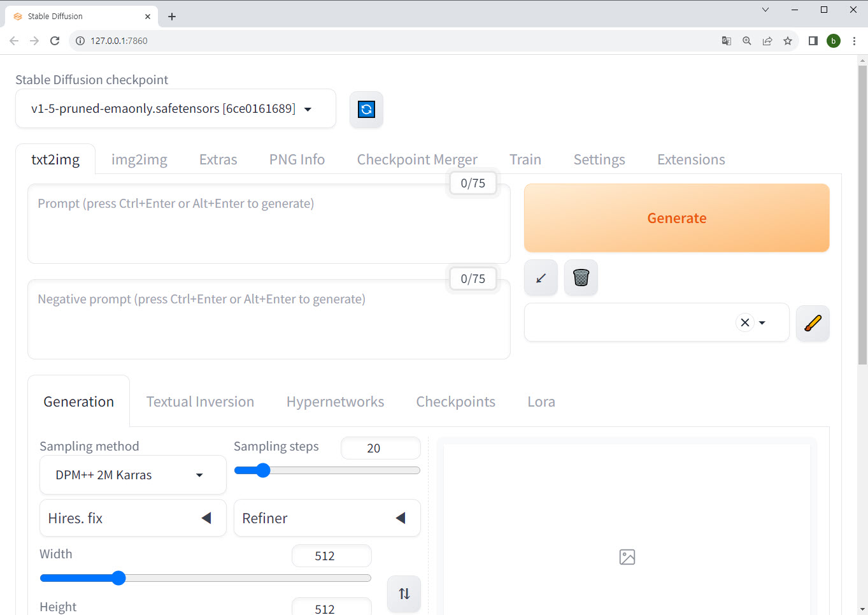Select the Generation sub-tab
The width and height of the screenshot is (868, 615).
[x=79, y=402]
